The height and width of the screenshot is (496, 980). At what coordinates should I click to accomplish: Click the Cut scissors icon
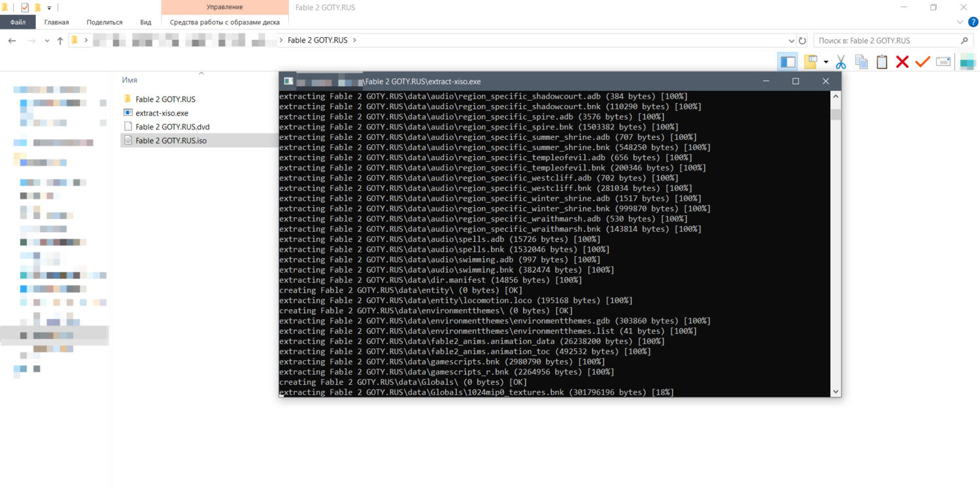click(x=841, y=62)
